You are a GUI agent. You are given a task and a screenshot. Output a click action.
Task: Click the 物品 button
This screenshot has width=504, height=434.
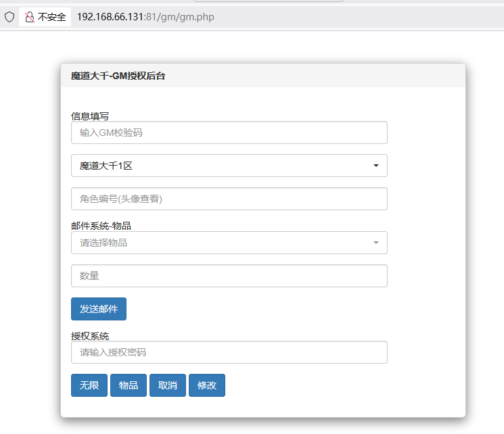129,385
